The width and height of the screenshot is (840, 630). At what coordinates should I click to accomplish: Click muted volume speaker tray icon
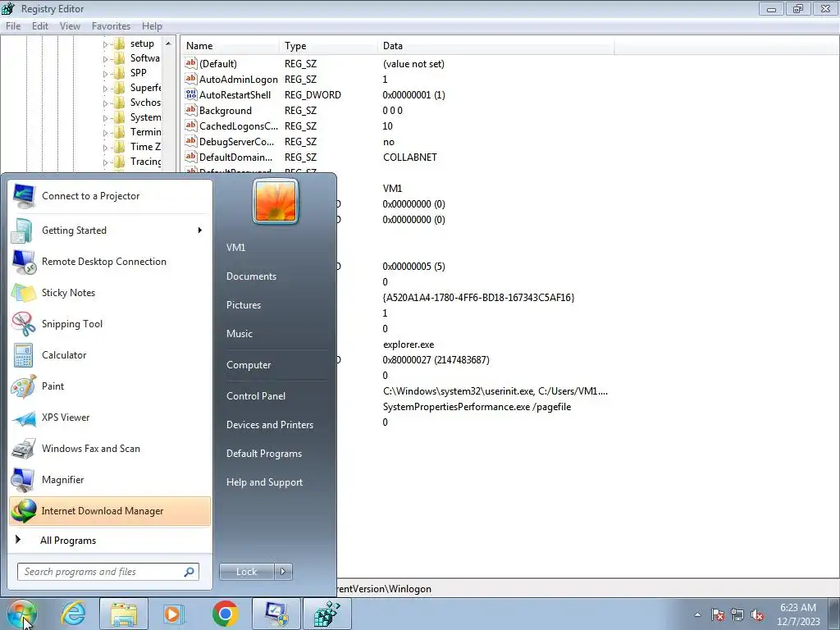[x=757, y=614]
